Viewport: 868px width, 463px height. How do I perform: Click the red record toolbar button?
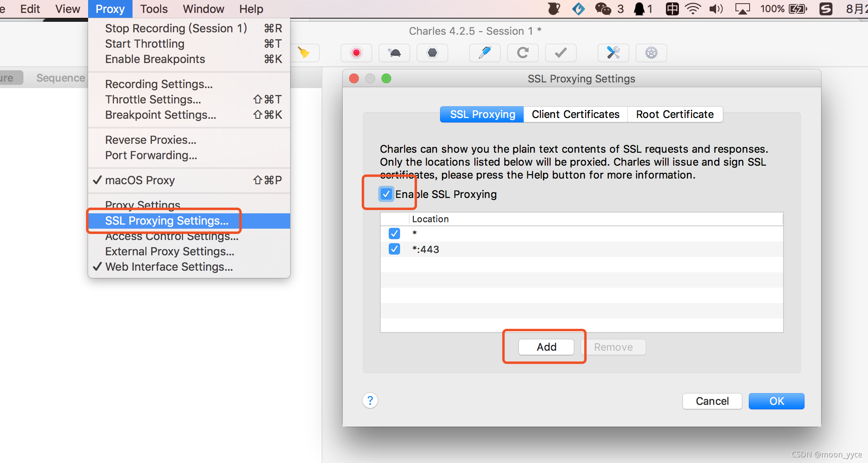356,53
